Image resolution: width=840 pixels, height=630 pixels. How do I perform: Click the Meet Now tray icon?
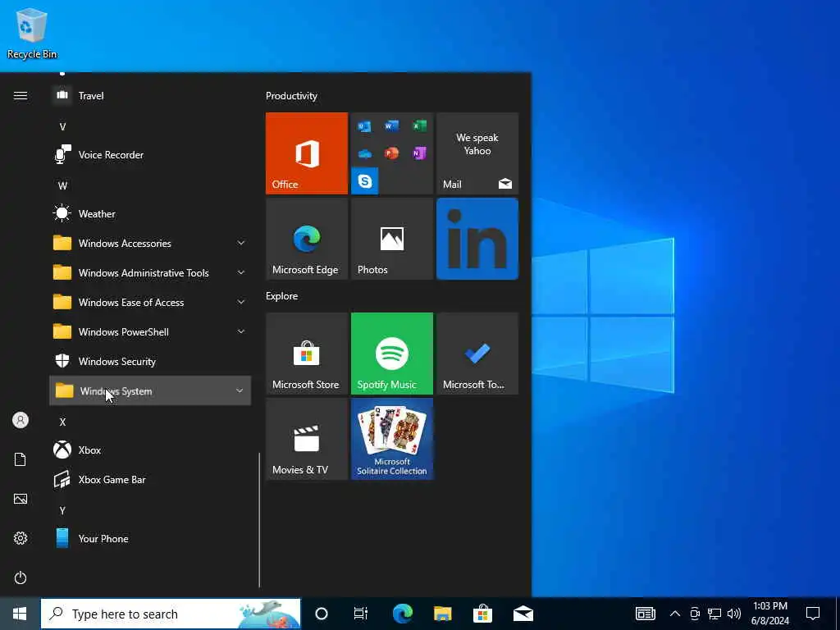click(695, 614)
